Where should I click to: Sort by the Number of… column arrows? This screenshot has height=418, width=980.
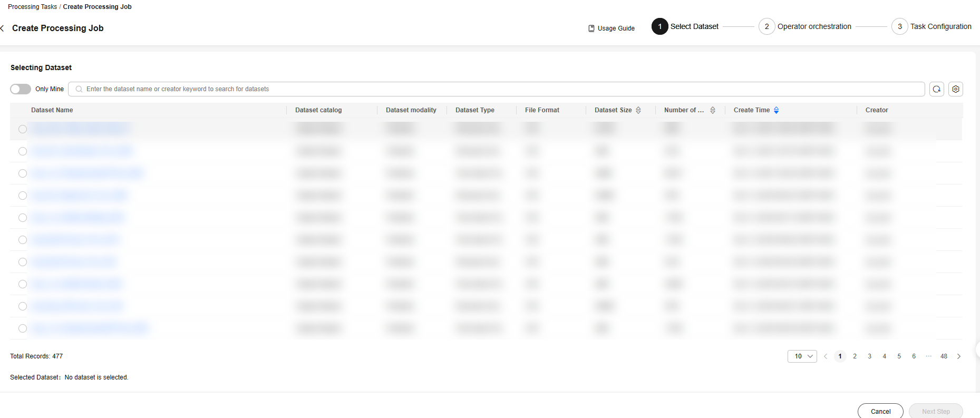(x=713, y=110)
